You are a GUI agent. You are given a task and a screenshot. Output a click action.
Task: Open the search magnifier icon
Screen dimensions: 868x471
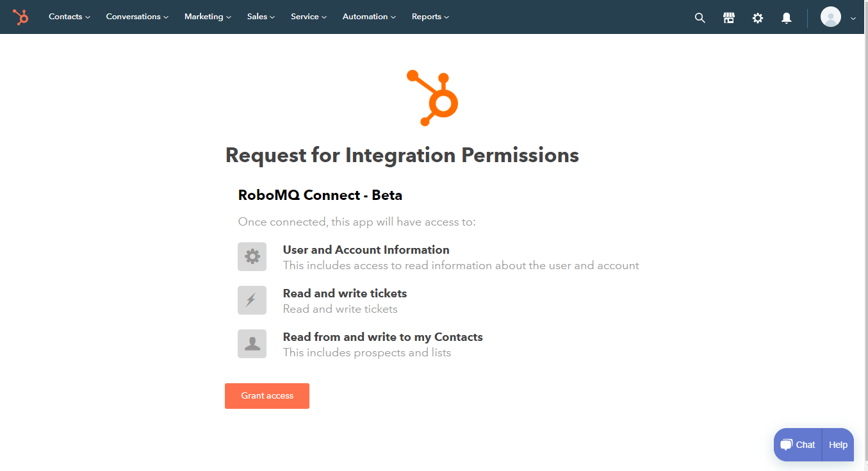(x=700, y=18)
